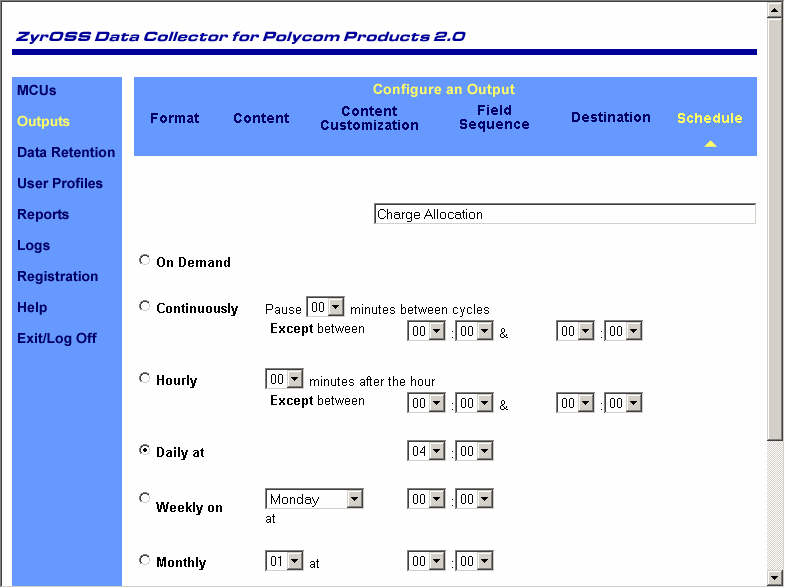Select the Hourly radio button
Image resolution: width=785 pixels, height=588 pixels.
145,378
